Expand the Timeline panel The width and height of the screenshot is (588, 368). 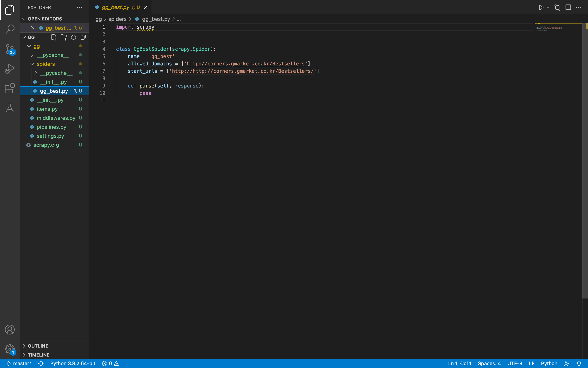tap(55, 355)
